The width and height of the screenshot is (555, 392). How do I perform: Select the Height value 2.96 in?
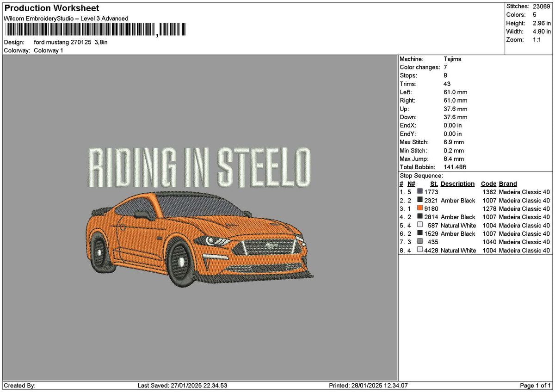pos(542,23)
